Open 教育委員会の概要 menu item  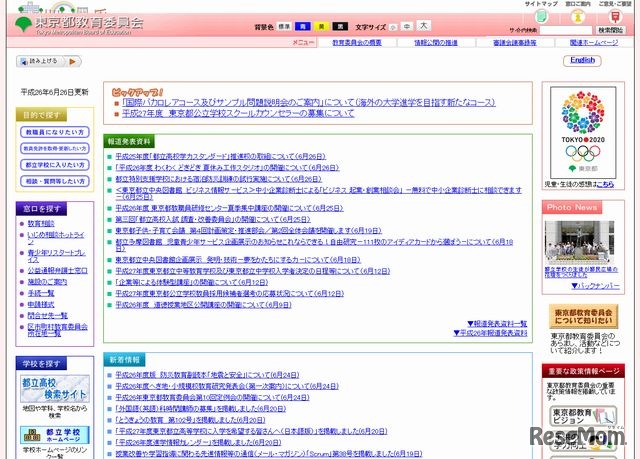pyautogui.click(x=357, y=42)
